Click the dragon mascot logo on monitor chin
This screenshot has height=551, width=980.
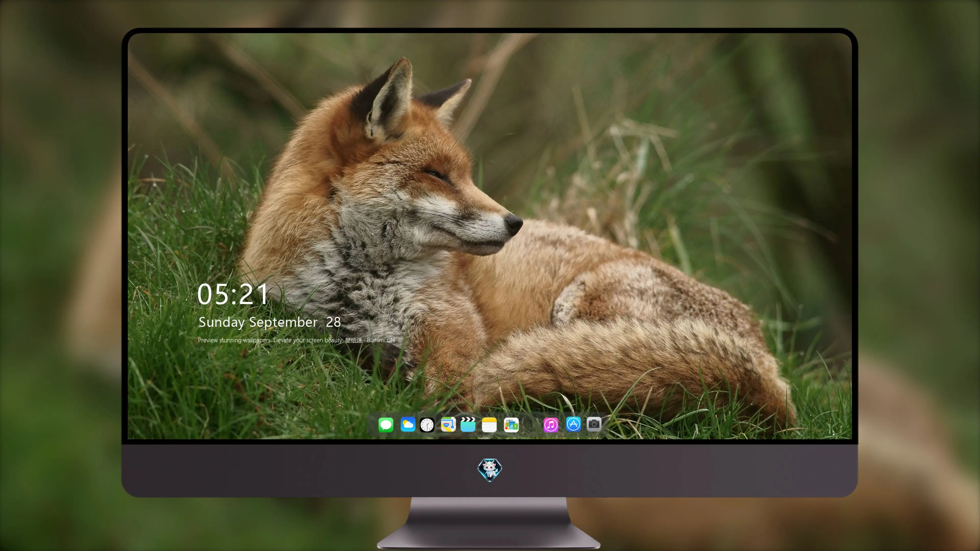[490, 470]
